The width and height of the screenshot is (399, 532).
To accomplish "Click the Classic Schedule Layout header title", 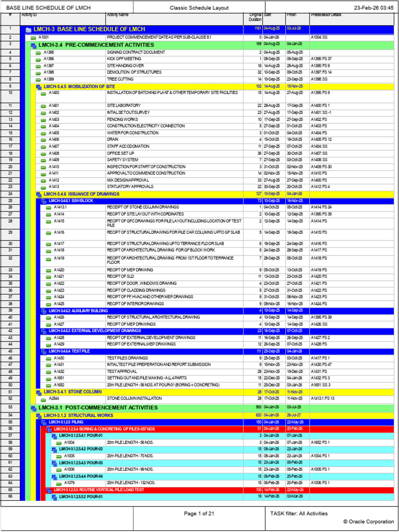I will click(x=199, y=8).
